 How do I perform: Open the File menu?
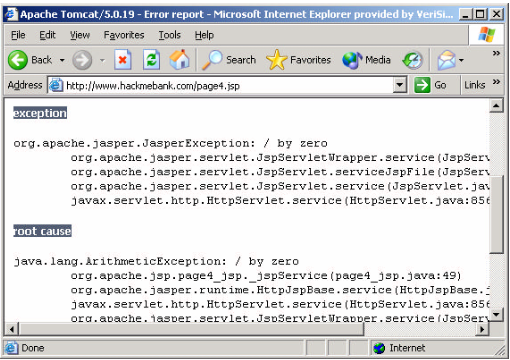pyautogui.click(x=18, y=35)
